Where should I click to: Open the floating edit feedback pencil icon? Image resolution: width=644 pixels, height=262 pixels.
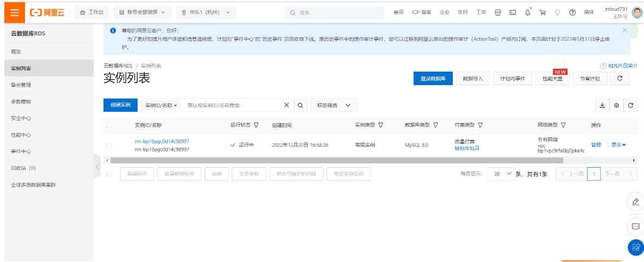(635, 202)
